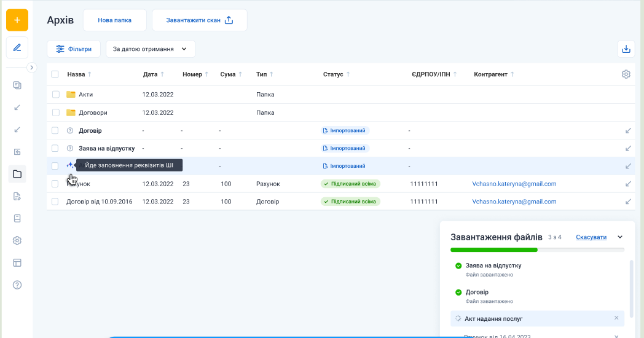Open the layout panel sidebar icon

[17, 263]
